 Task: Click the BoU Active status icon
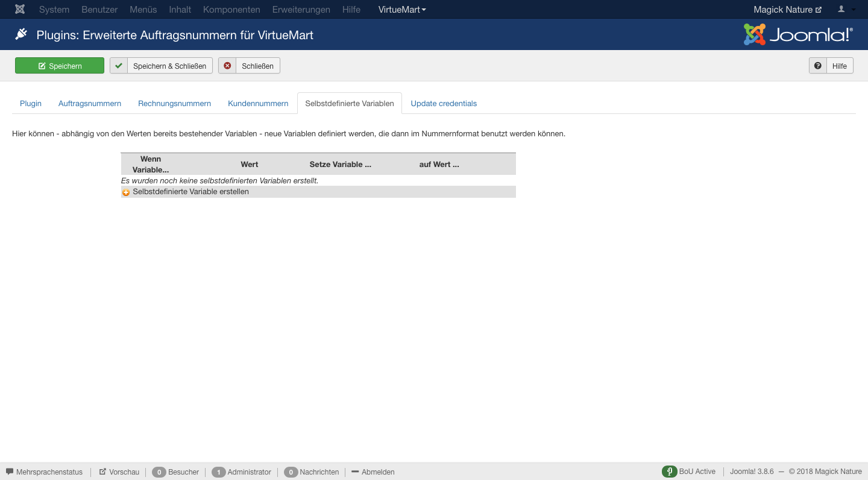(669, 472)
